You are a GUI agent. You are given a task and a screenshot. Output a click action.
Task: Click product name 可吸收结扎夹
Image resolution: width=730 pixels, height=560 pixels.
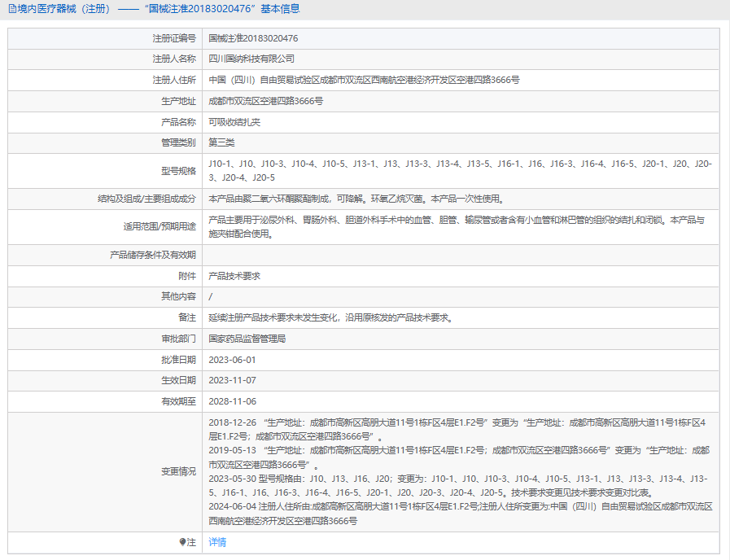[x=234, y=122]
